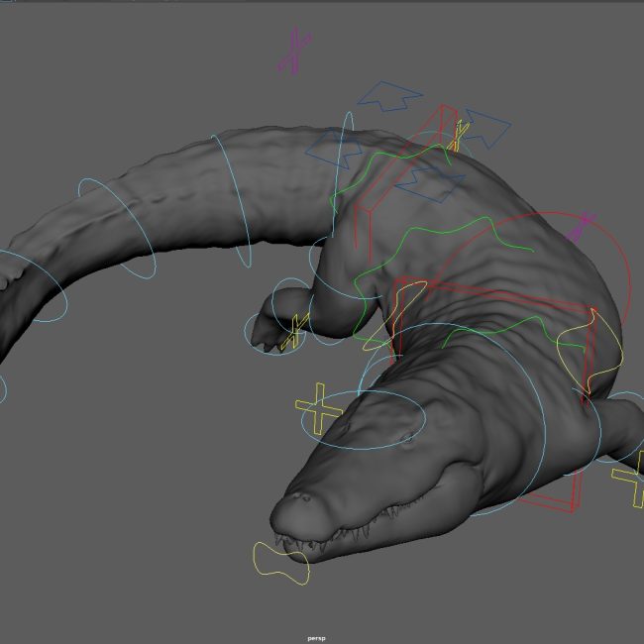Image resolution: width=644 pixels, height=644 pixels.
Task: Select the magenta cross control above the tail
Action: point(295,51)
